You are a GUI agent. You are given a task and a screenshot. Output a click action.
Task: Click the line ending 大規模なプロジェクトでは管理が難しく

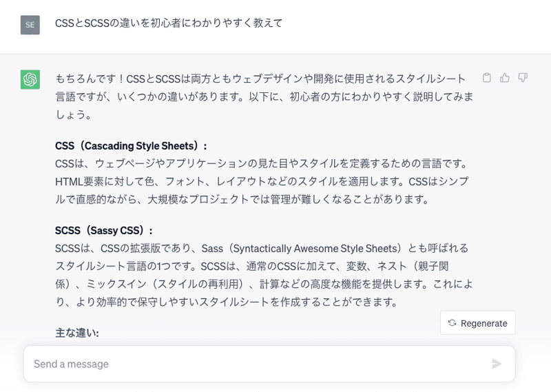point(242,199)
